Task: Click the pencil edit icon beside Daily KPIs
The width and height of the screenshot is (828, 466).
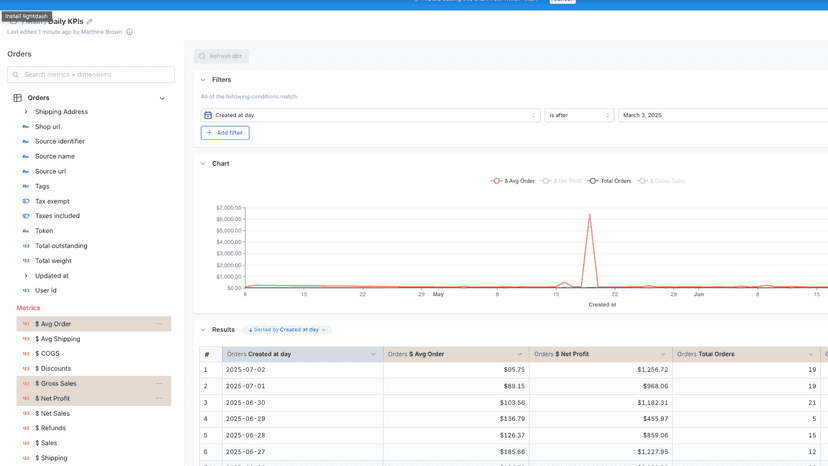Action: (89, 22)
